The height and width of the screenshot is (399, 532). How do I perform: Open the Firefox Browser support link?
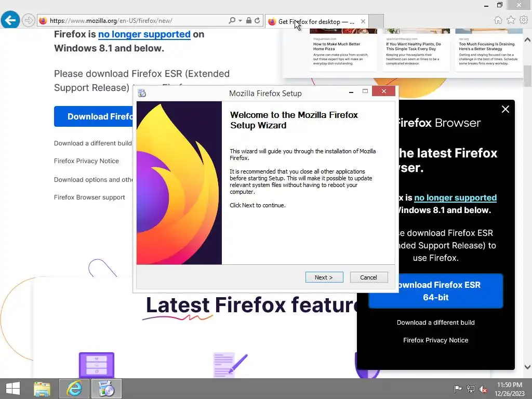(89, 197)
